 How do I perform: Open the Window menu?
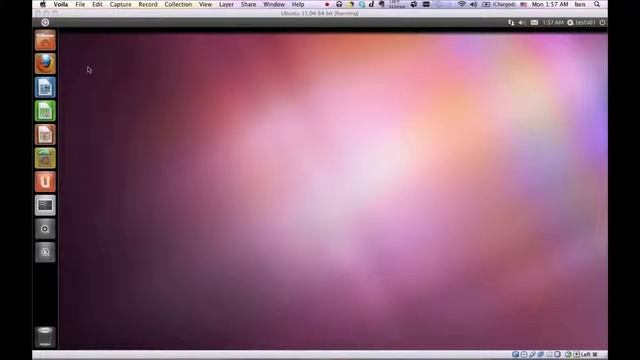coord(273,4)
